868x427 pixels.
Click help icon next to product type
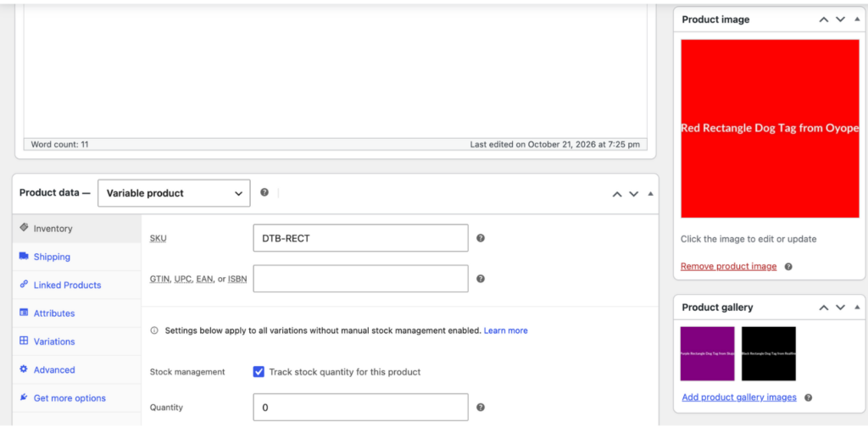tap(264, 192)
